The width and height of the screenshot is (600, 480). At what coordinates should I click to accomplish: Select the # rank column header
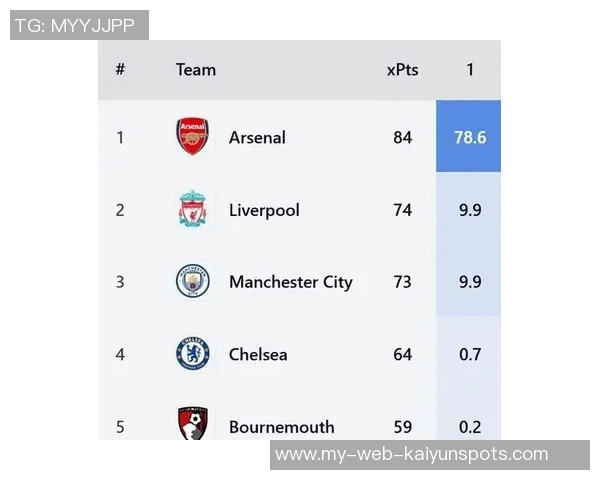click(120, 70)
